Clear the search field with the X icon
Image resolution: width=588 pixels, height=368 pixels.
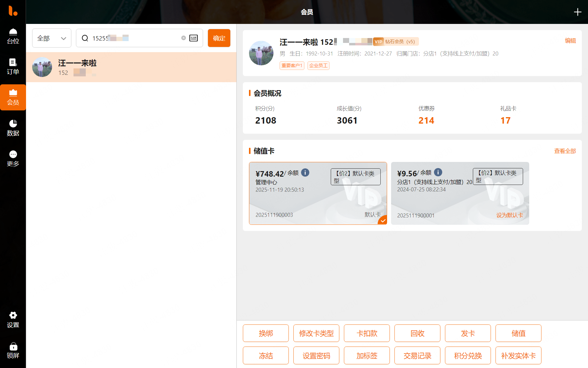coord(183,38)
